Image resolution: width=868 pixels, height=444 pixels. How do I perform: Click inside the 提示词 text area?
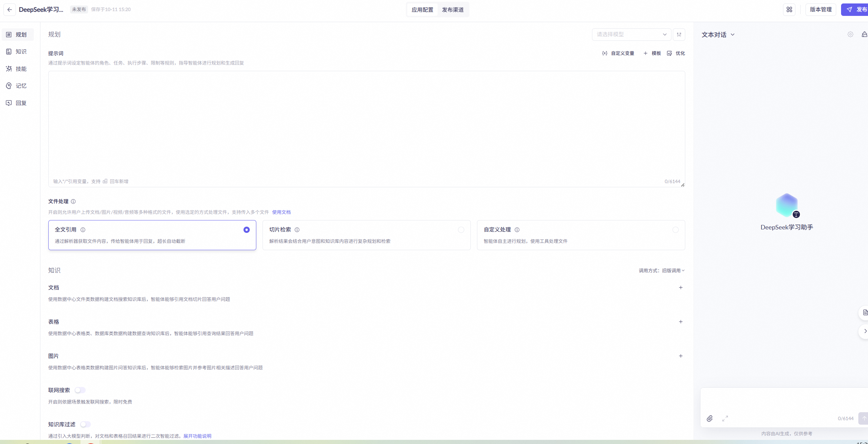[366, 124]
